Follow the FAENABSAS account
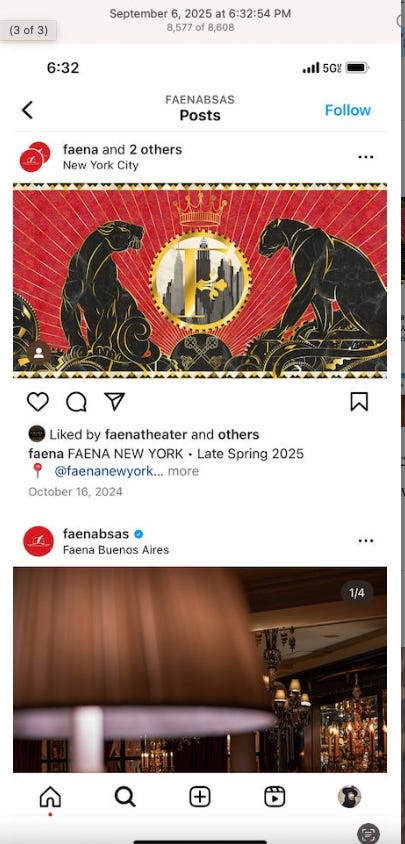 348,110
